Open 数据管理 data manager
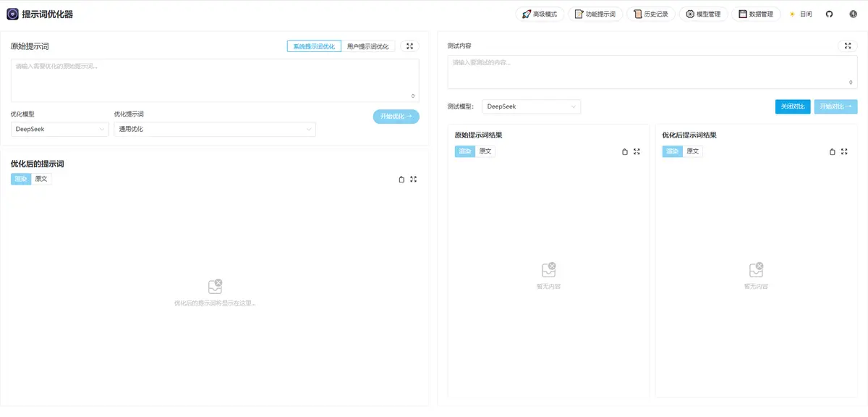Screen dimensions: 868x417 (x=756, y=14)
